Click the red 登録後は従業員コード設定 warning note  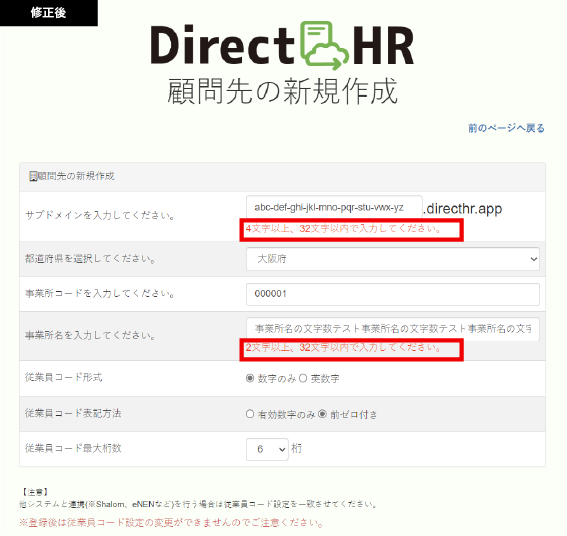pyautogui.click(x=171, y=523)
